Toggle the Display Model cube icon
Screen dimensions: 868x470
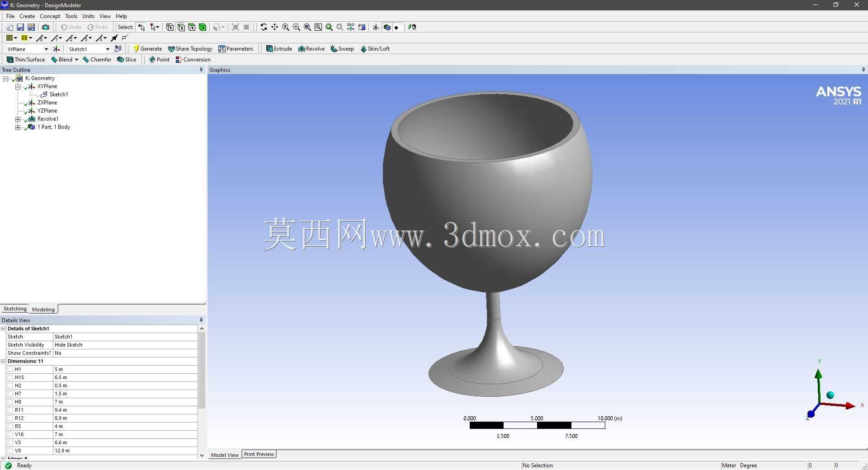[387, 27]
